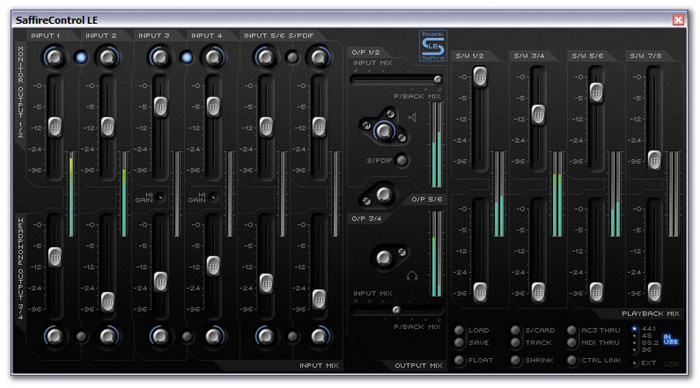Image resolution: width=700 pixels, height=388 pixels.
Task: Click the FLOAT button
Action: pos(458,360)
